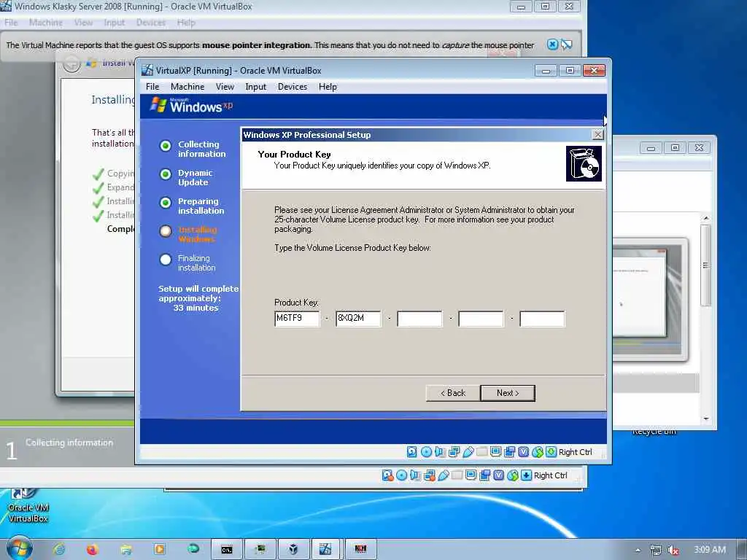Click mouse integration indicator in VirtualXP status bar
Viewport: 747px width, 560px height.
click(538, 452)
